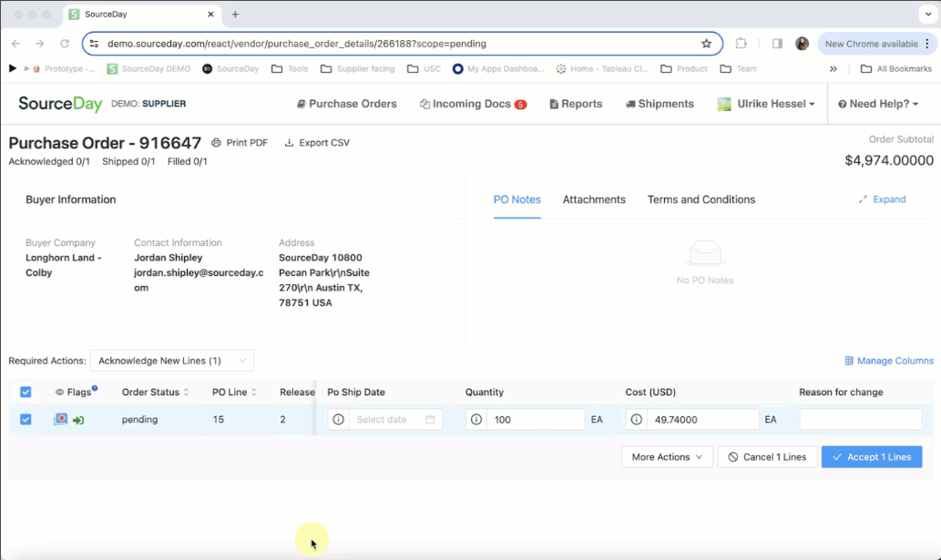Open Chrome three-dot menu
The width and height of the screenshot is (941, 560).
click(x=927, y=44)
